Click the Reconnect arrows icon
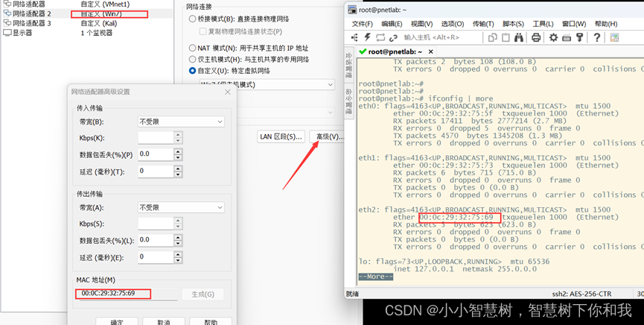 coord(380,38)
